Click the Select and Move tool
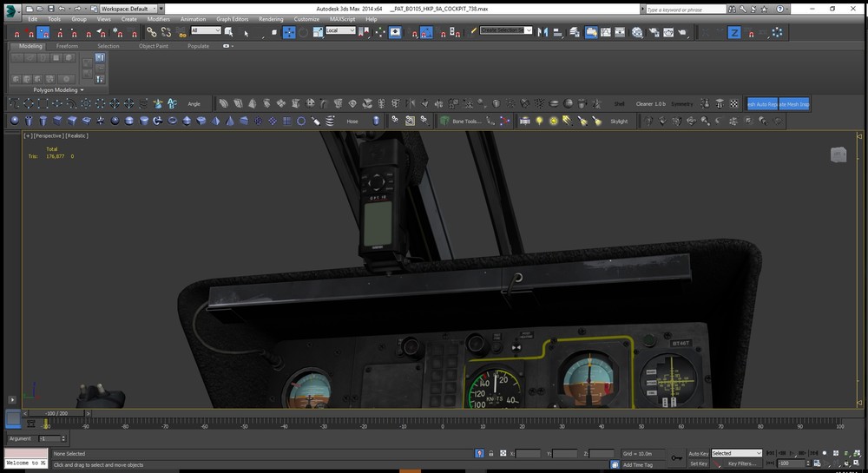 (x=289, y=32)
